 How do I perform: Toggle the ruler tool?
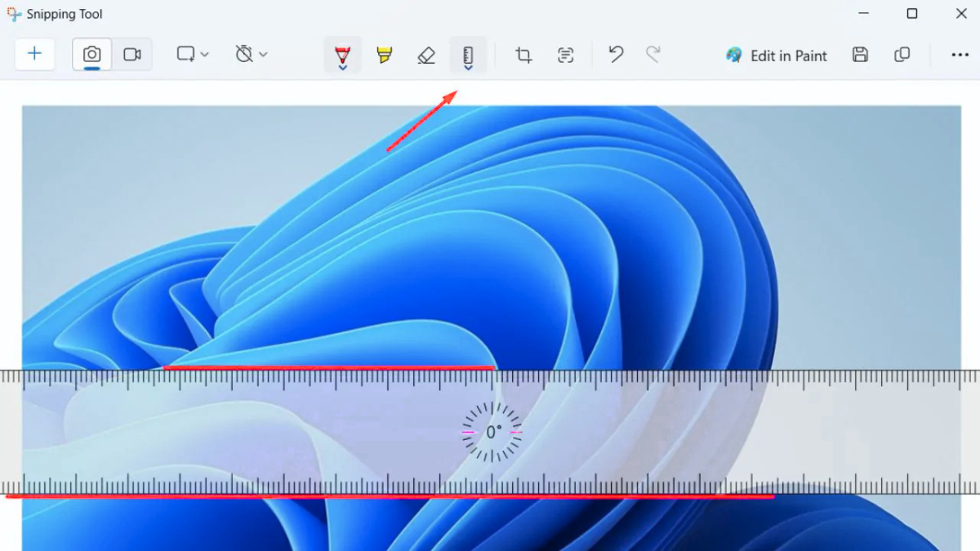tap(468, 55)
